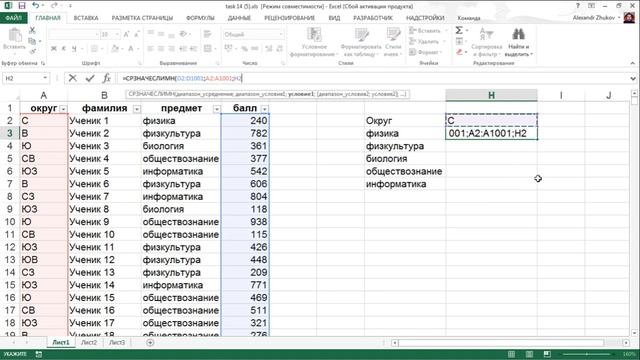
Task: Toggle Bold (Ж) formatting
Action: (x=53, y=49)
